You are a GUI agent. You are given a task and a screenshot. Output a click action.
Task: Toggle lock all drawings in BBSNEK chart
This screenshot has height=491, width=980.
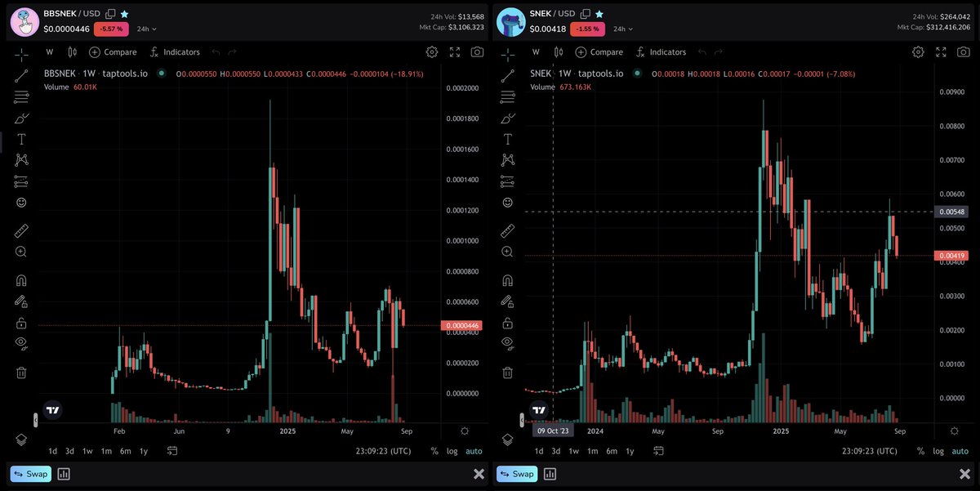21,323
